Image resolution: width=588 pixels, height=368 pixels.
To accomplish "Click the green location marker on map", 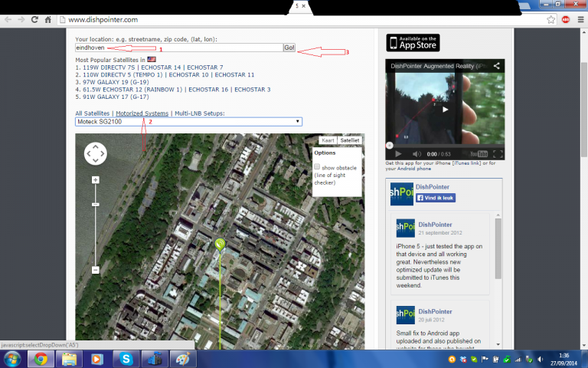I will 220,245.
